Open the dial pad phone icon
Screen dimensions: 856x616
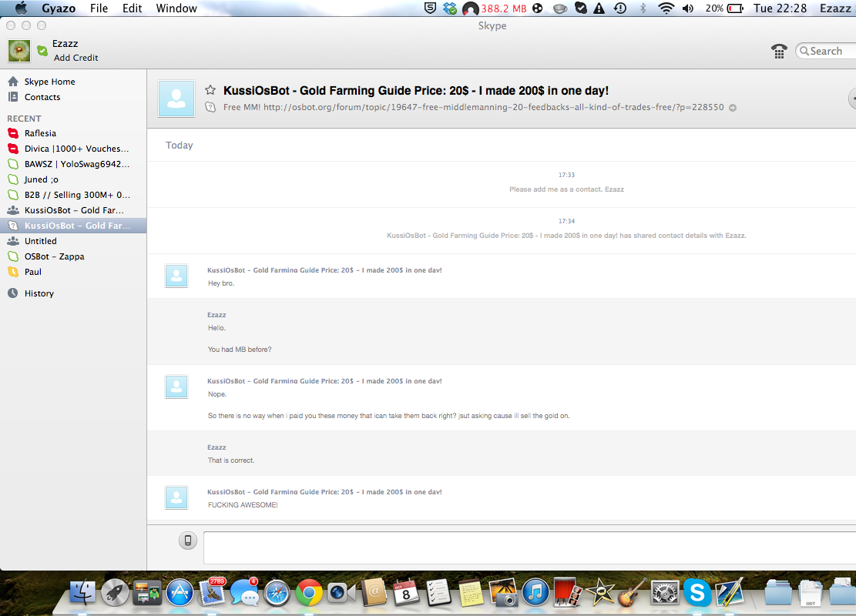click(779, 52)
